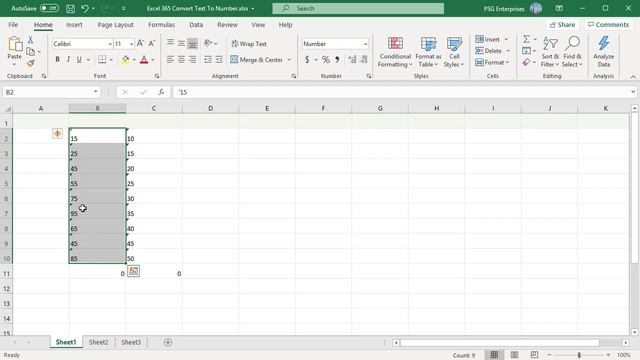This screenshot has height=360, width=640.
Task: Open the Name Box dropdown
Action: click(96, 92)
